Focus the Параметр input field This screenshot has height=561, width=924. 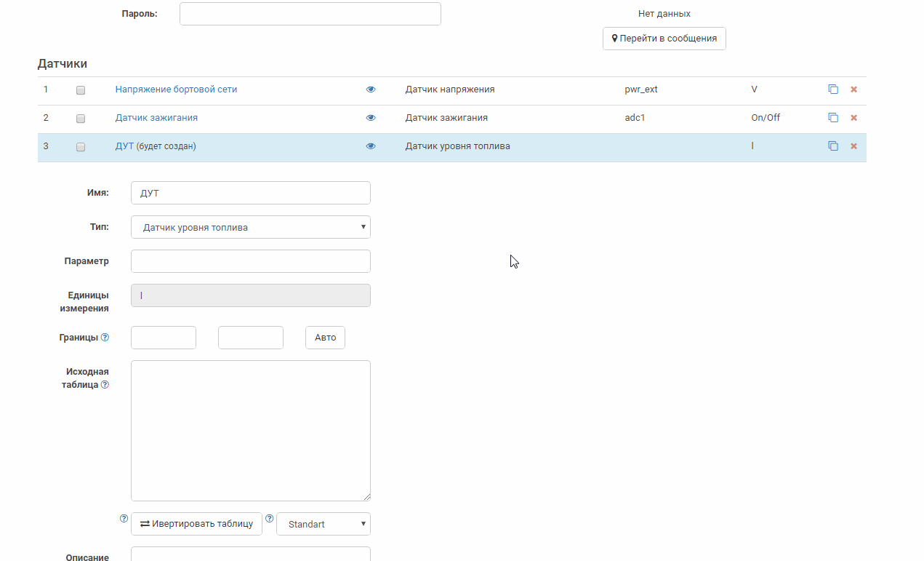(x=250, y=261)
